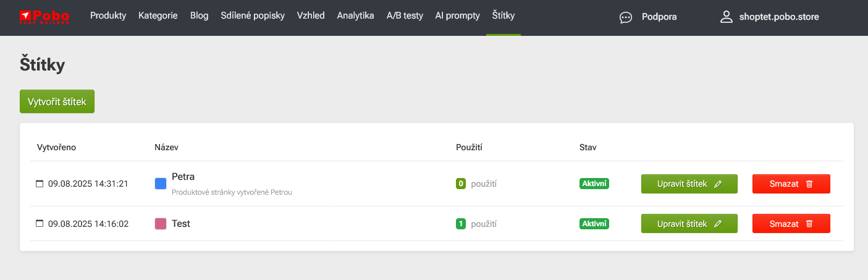Click trash icon in Test row
Image resolution: width=868 pixels, height=280 pixels.
[809, 224]
